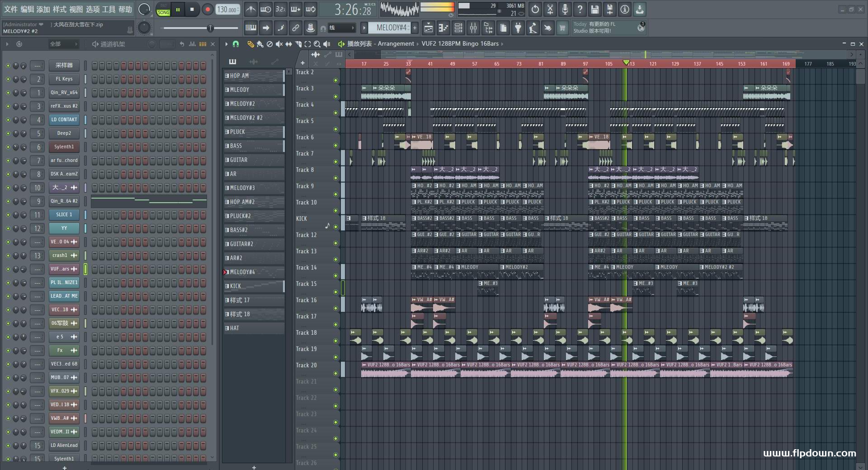Open the 文件 menu

pyautogui.click(x=11, y=9)
